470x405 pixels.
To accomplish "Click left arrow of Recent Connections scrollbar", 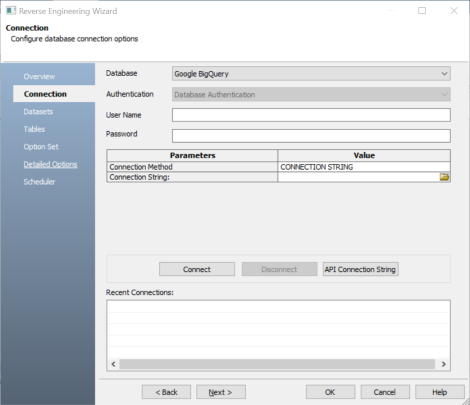I will [113, 364].
